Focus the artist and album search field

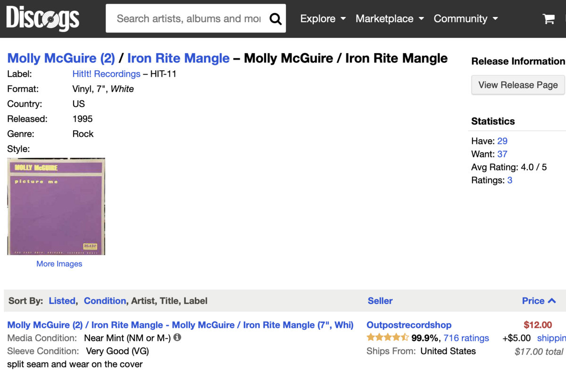pyautogui.click(x=188, y=19)
